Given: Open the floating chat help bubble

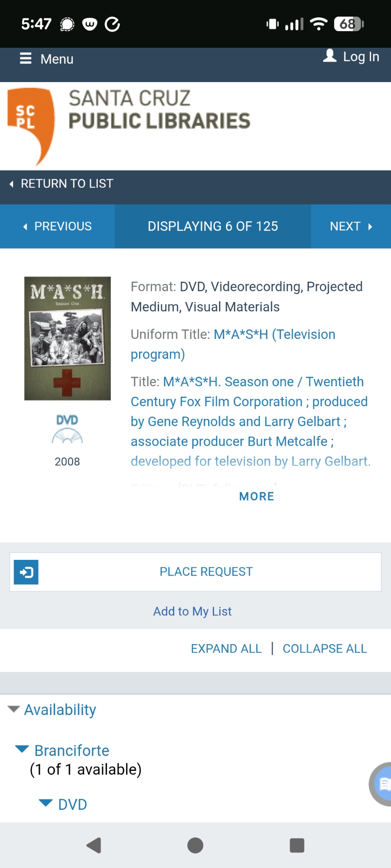Looking at the screenshot, I should pyautogui.click(x=382, y=784).
